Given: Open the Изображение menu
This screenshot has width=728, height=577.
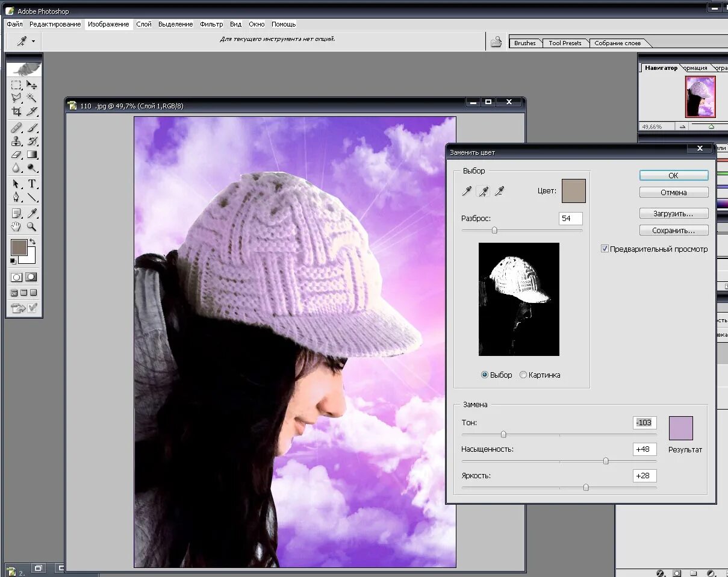Looking at the screenshot, I should click(108, 24).
